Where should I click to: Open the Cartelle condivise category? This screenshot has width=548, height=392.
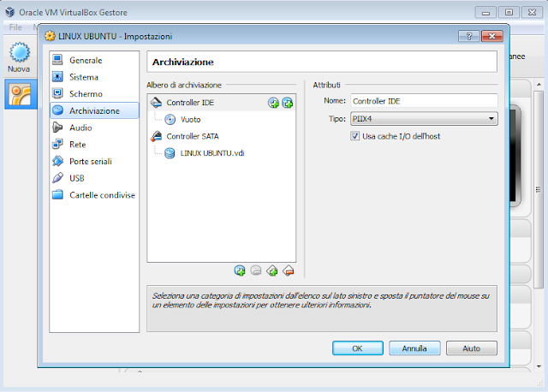pyautogui.click(x=94, y=195)
